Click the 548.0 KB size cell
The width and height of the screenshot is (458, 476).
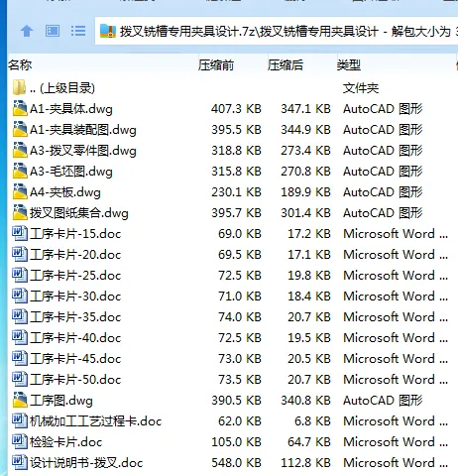(x=236, y=463)
